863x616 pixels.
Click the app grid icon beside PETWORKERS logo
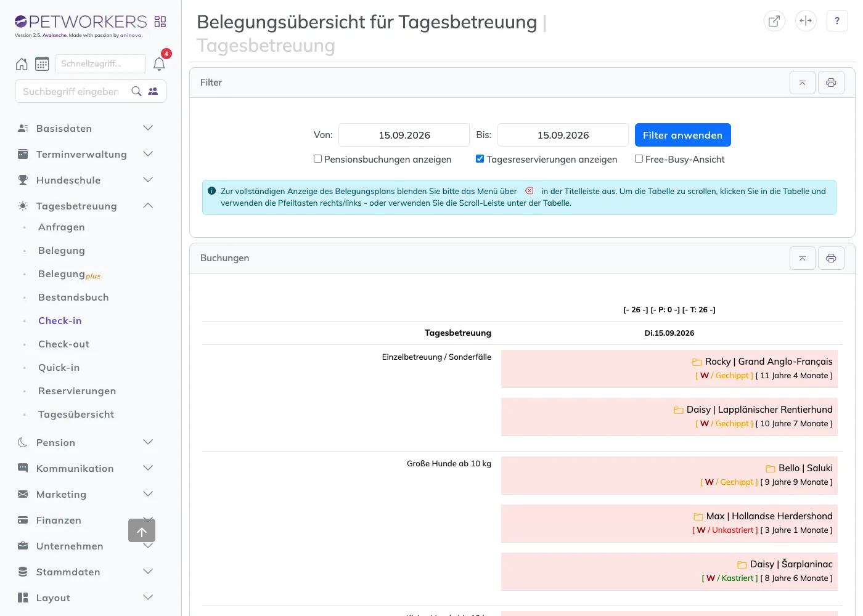[160, 22]
